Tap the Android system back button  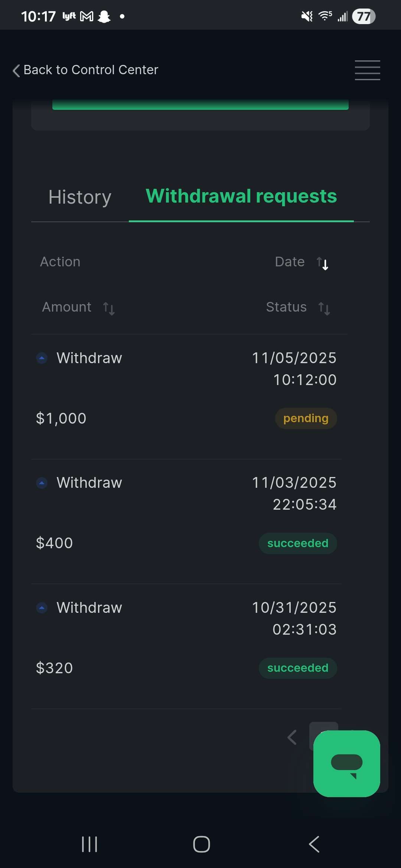click(x=314, y=844)
